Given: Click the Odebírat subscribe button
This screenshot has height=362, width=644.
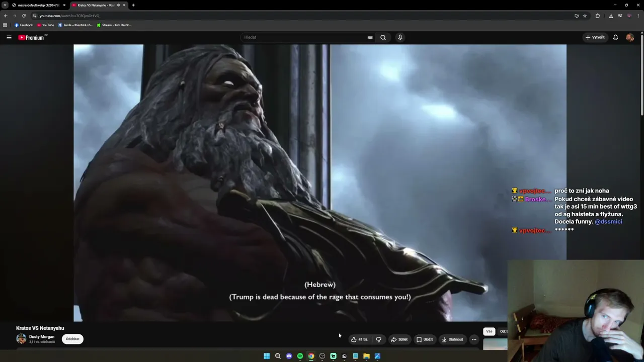Looking at the screenshot, I should click(72, 339).
